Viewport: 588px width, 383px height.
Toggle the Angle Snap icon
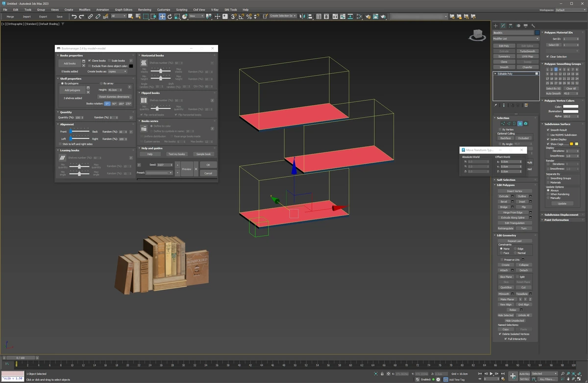(241, 16)
